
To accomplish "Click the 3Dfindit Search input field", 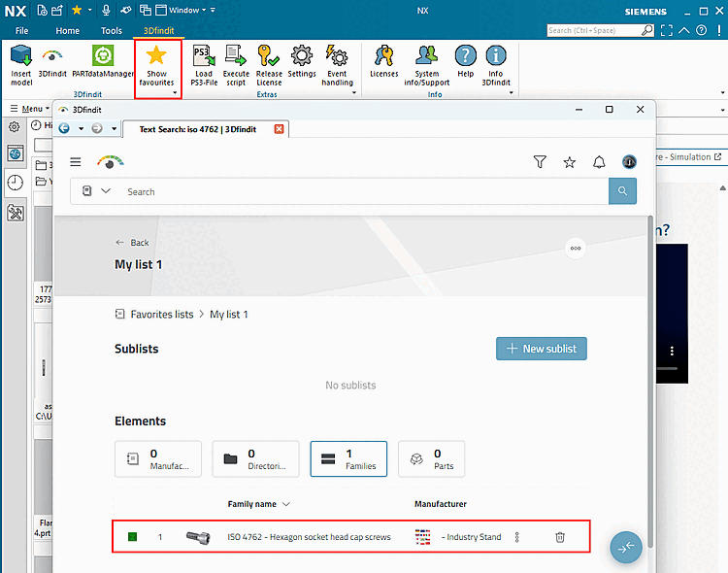I will (x=364, y=191).
